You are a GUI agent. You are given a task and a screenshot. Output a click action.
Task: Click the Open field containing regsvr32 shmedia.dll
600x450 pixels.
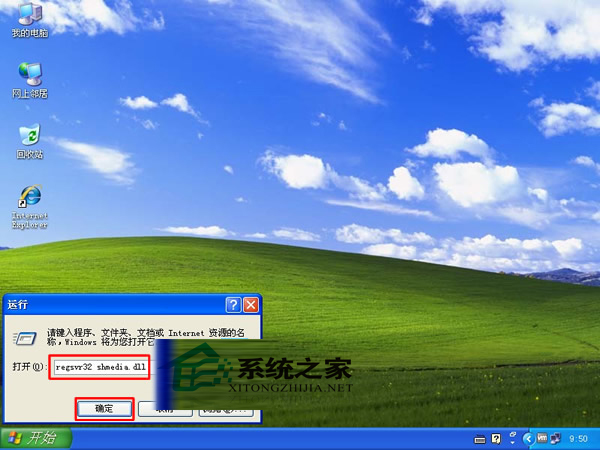point(102,367)
